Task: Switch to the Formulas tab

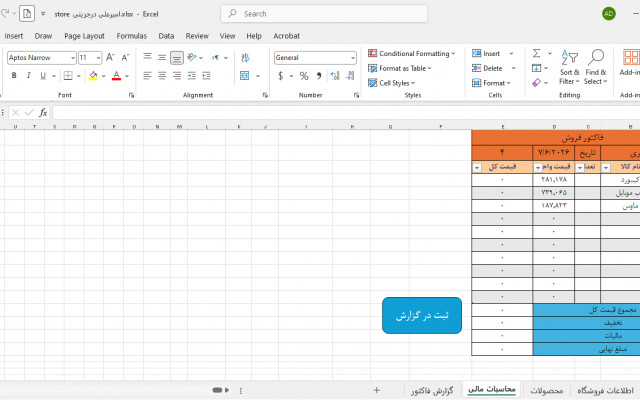Action: coord(131,36)
